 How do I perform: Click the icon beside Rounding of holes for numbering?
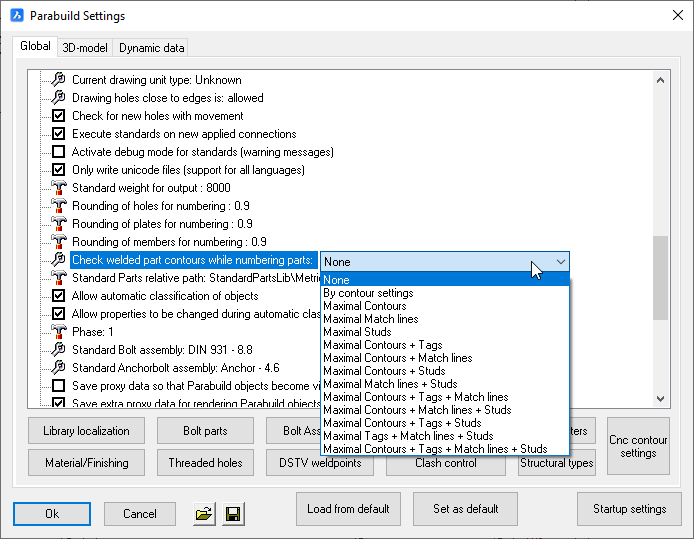[59, 206]
